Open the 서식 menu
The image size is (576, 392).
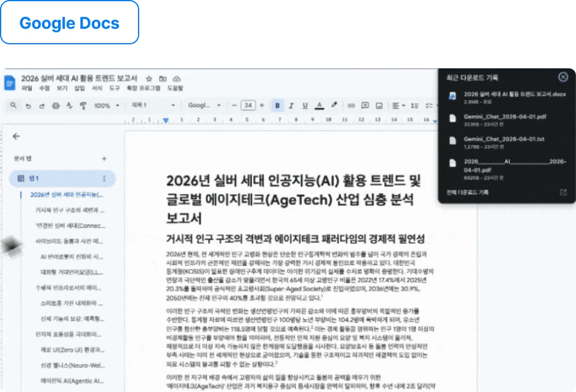pyautogui.click(x=97, y=88)
